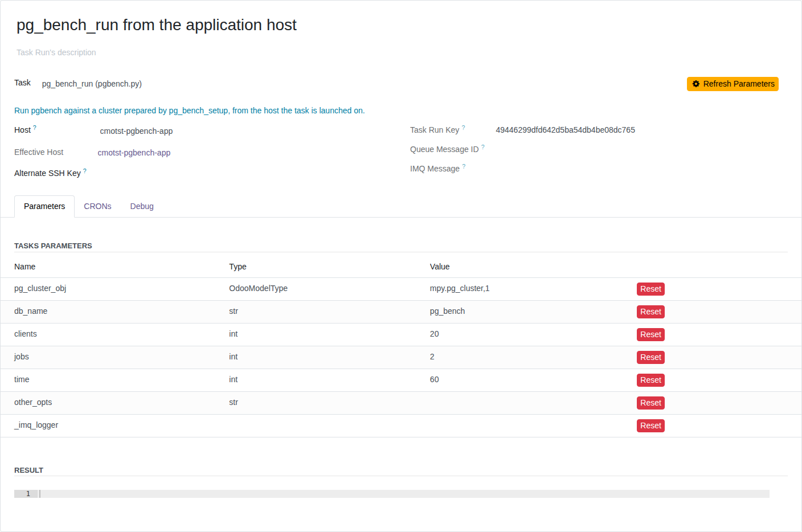Reset the other_opts parameter
This screenshot has width=802, height=532.
click(650, 403)
